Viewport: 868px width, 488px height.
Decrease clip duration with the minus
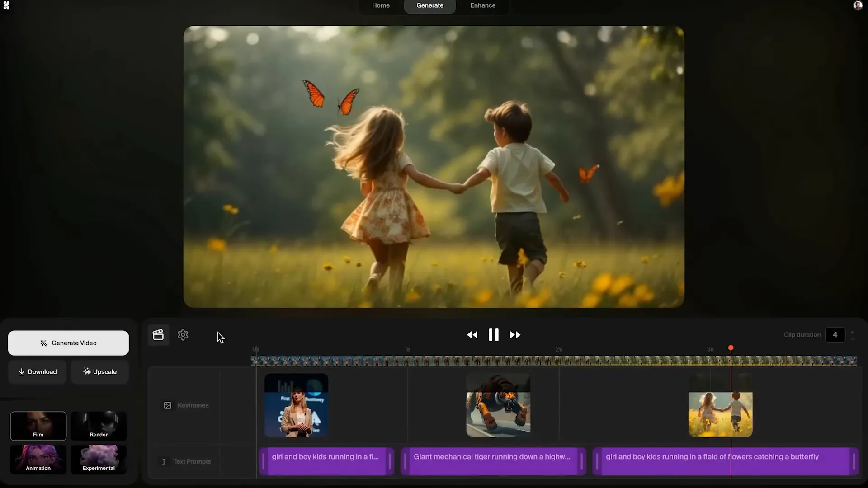click(x=853, y=339)
